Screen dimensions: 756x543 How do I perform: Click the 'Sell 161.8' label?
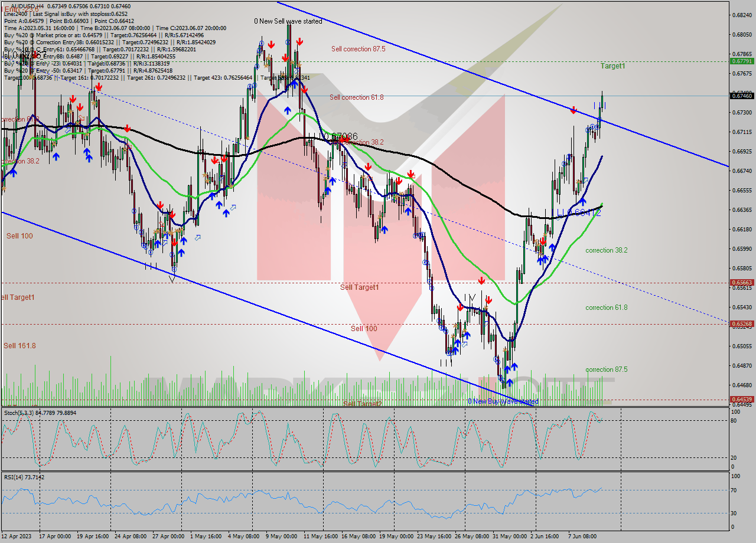click(x=19, y=346)
